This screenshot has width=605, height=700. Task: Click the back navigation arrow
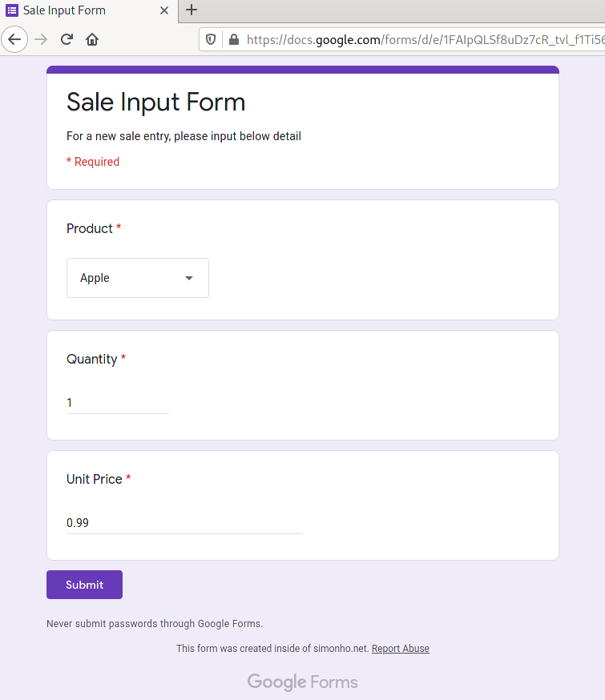point(14,38)
